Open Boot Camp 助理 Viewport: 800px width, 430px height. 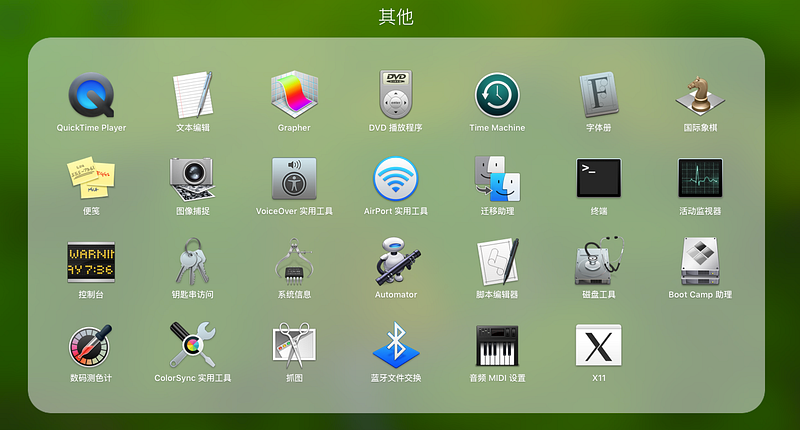click(x=700, y=261)
